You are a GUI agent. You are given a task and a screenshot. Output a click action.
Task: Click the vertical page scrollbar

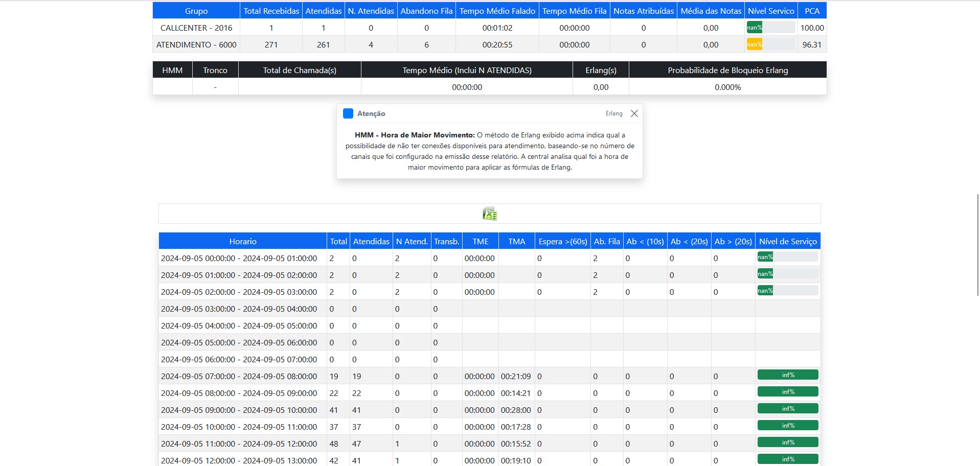coord(977,244)
